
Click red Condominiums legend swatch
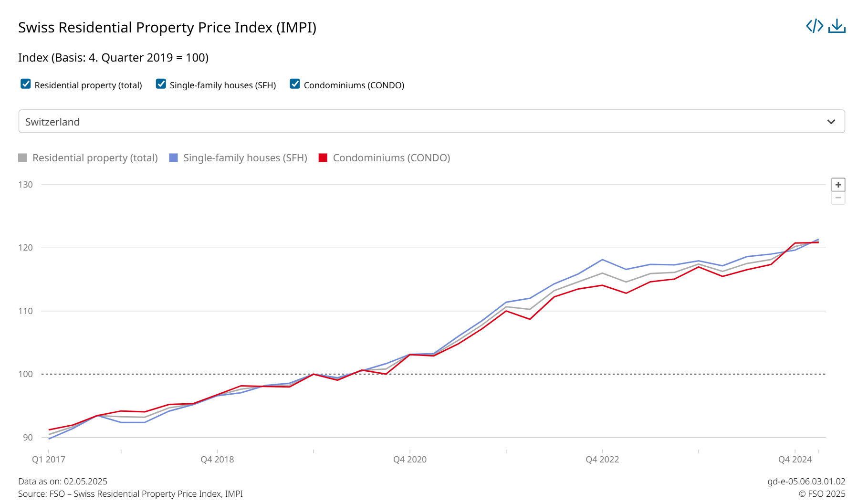pyautogui.click(x=323, y=158)
